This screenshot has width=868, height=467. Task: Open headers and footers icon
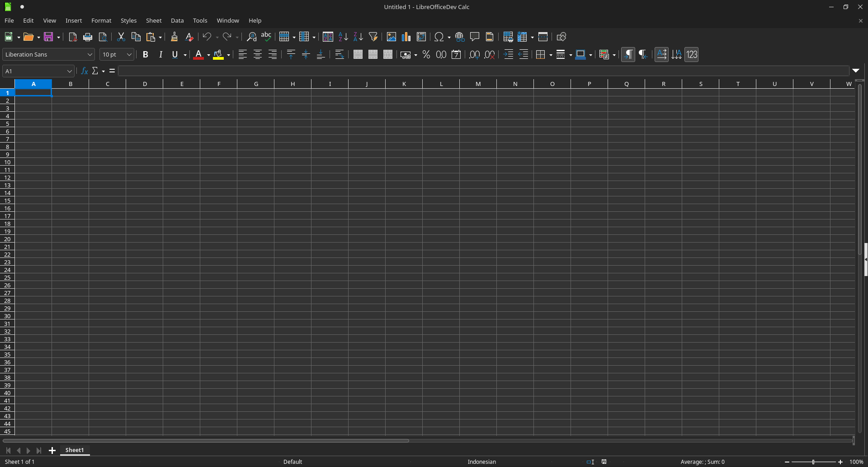tap(490, 37)
